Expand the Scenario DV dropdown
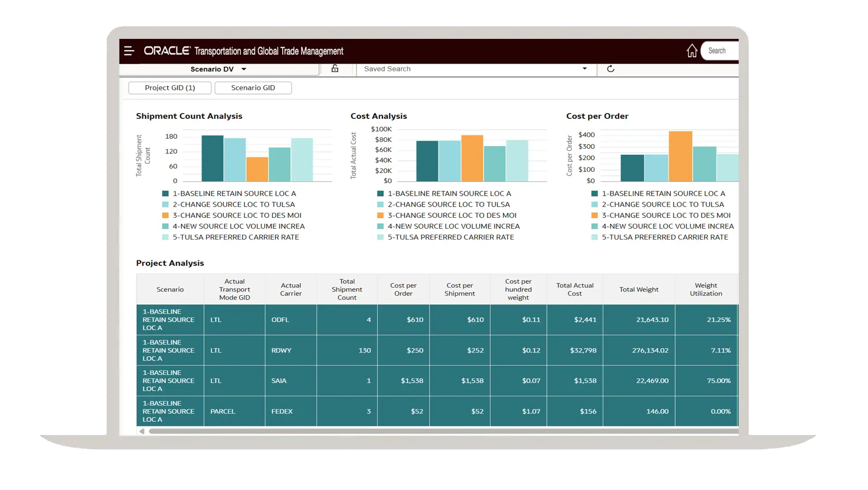The image size is (868, 490). click(x=244, y=69)
